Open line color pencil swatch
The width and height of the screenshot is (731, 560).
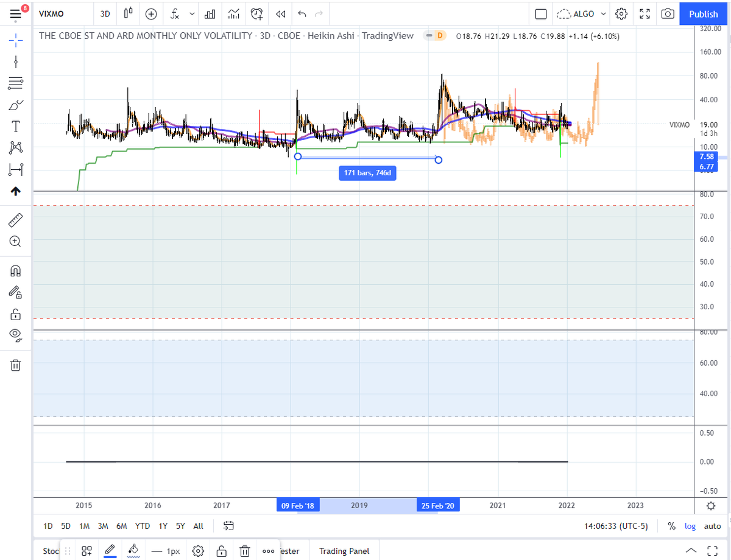point(110,551)
